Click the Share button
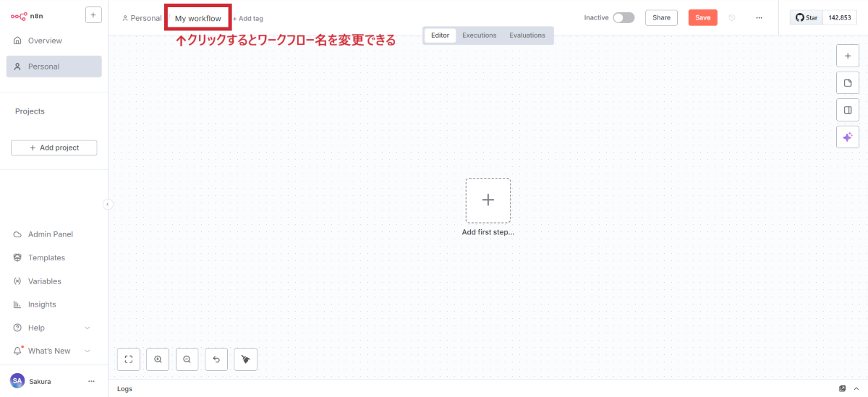This screenshot has width=868, height=397. tap(661, 17)
